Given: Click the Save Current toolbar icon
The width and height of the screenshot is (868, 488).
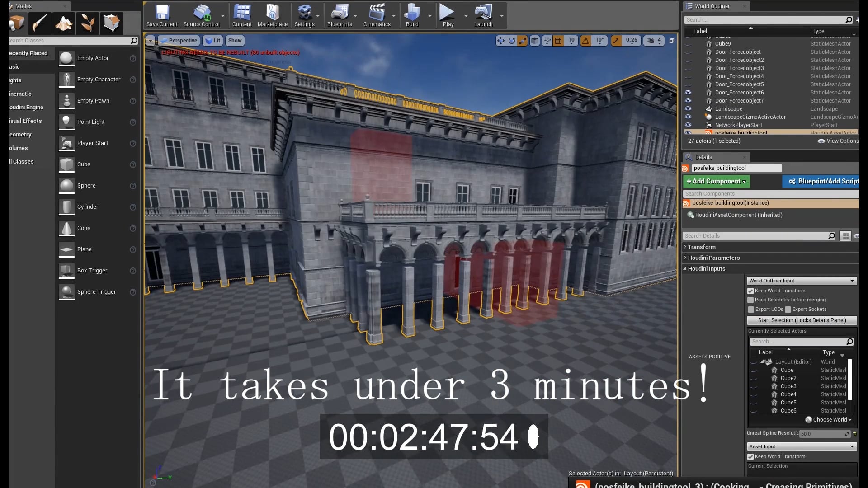Looking at the screenshot, I should (x=162, y=16).
